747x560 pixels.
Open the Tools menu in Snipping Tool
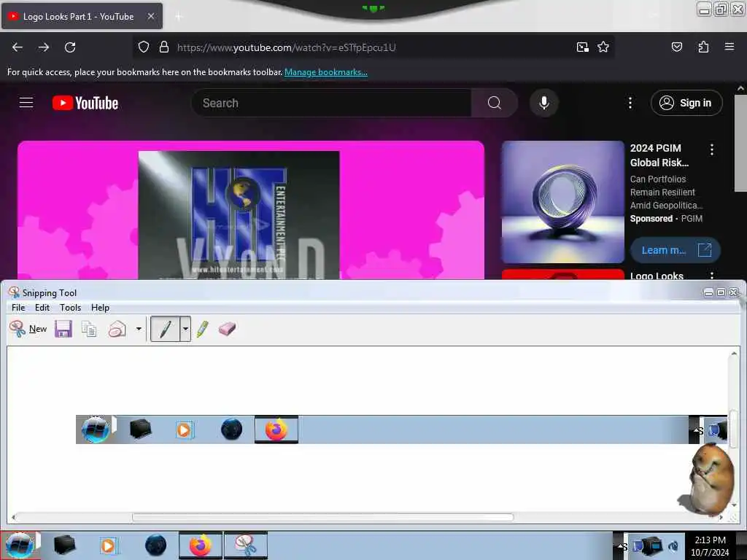71,308
